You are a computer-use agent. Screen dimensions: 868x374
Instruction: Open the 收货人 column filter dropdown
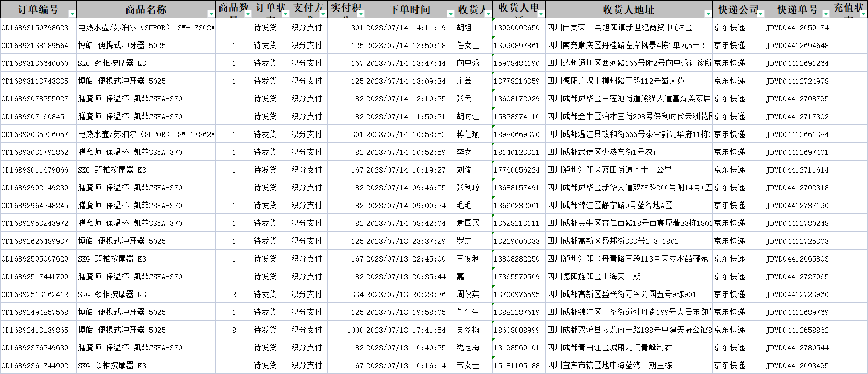pyautogui.click(x=488, y=14)
